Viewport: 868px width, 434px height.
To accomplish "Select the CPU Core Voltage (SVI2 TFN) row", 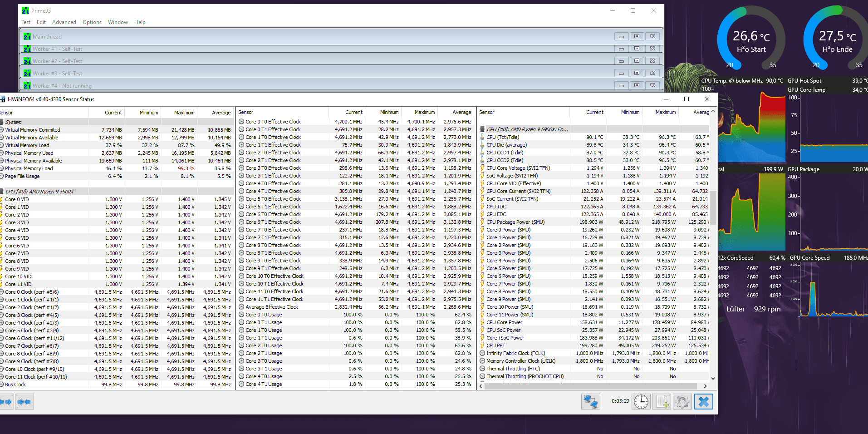I will click(594, 168).
